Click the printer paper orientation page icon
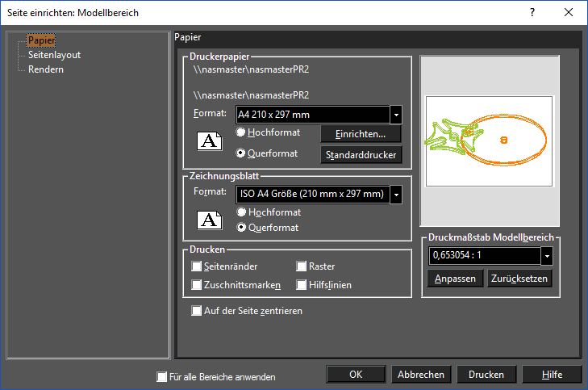The height and width of the screenshot is (390, 588). click(209, 140)
